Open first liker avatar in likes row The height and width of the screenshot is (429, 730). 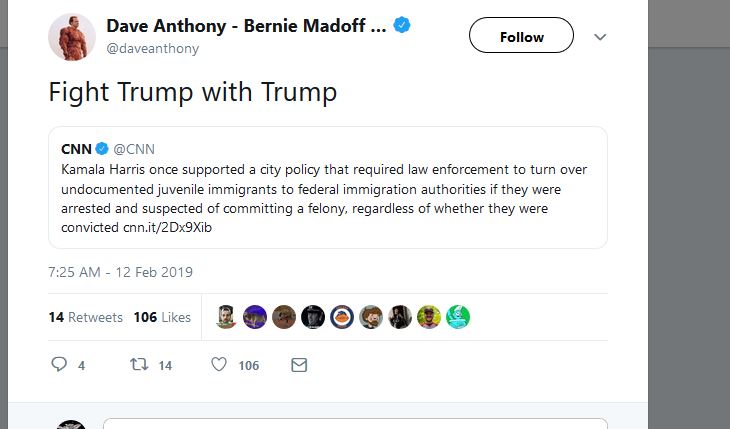click(227, 317)
